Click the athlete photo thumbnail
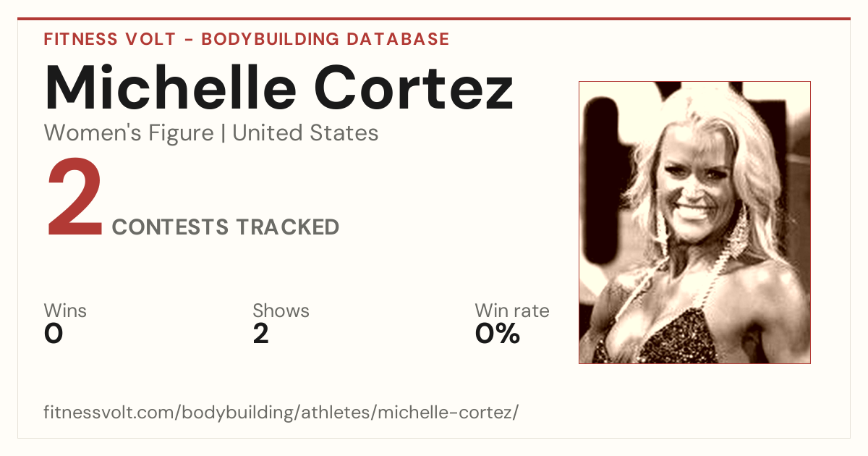The width and height of the screenshot is (868, 456). [x=694, y=222]
